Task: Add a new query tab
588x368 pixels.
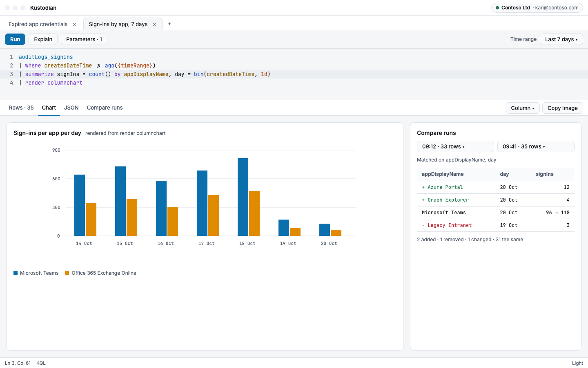Action: click(169, 24)
